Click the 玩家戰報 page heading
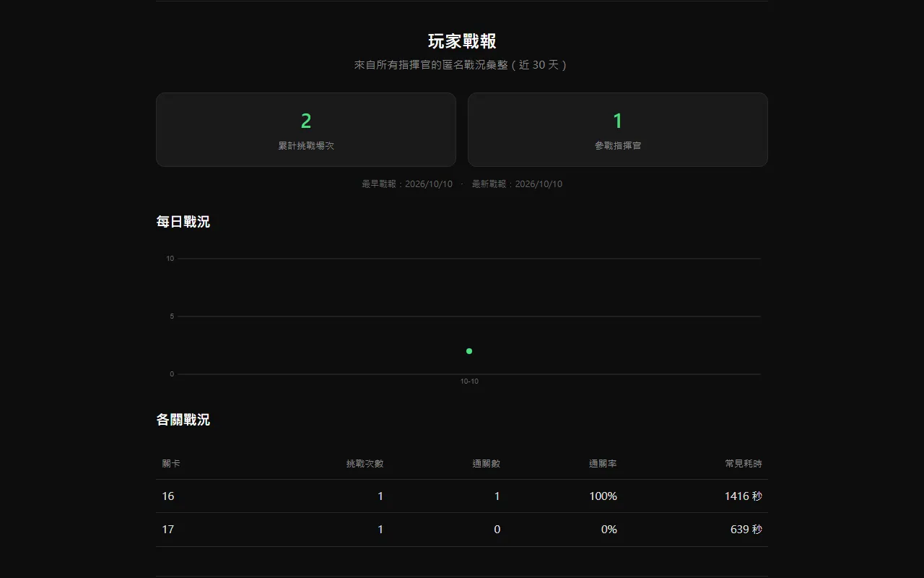 coord(462,41)
